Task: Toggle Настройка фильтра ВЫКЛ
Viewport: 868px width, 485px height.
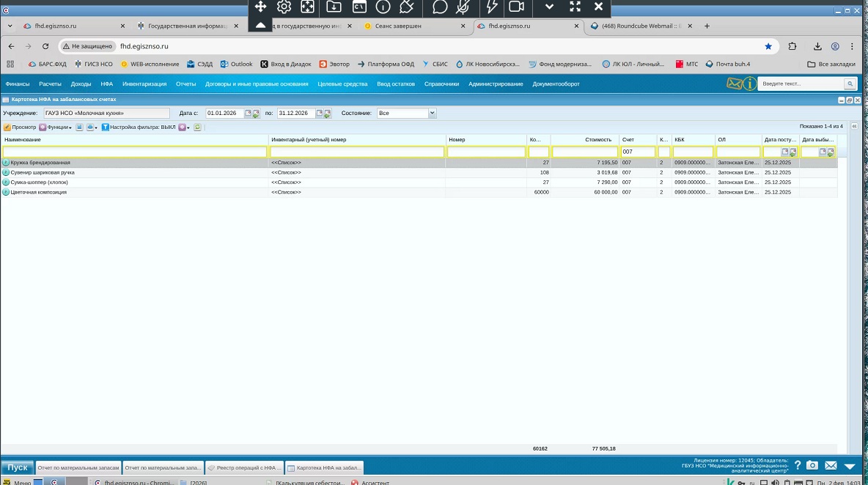Action: [x=139, y=127]
